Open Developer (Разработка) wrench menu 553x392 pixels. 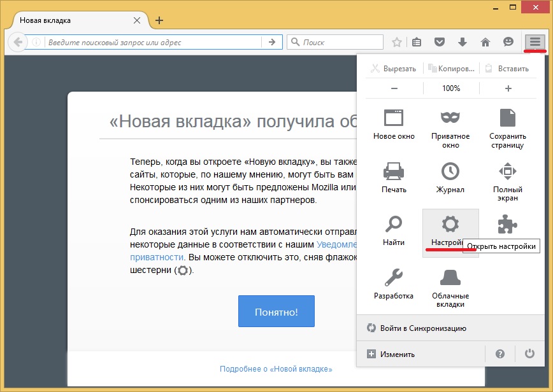(x=394, y=284)
